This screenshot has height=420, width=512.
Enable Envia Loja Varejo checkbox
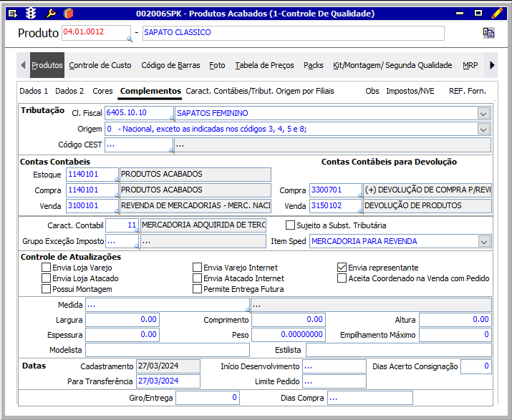(47, 268)
